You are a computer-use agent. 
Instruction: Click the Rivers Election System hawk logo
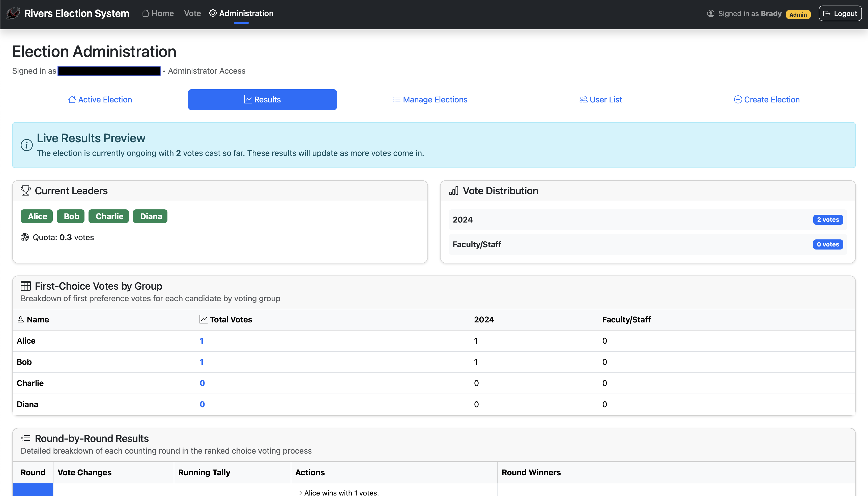[13, 13]
